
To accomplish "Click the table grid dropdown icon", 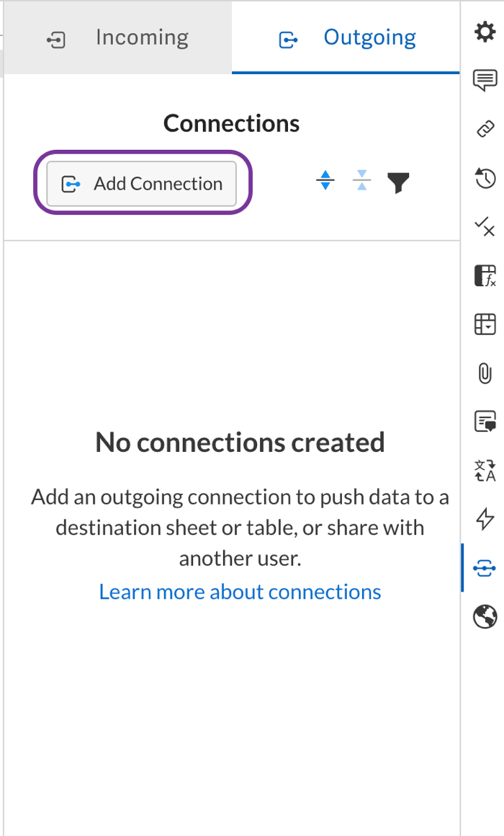I will (x=485, y=324).
